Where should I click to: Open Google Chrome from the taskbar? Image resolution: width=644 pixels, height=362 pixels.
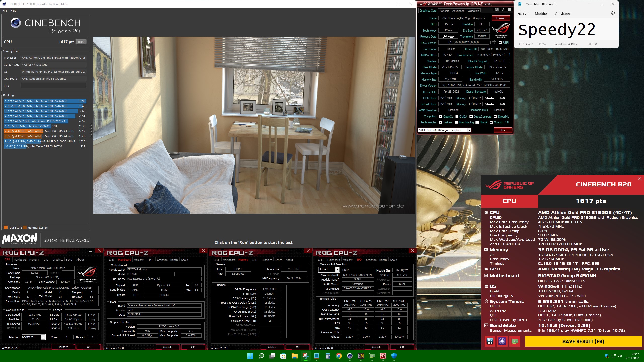pos(339,356)
